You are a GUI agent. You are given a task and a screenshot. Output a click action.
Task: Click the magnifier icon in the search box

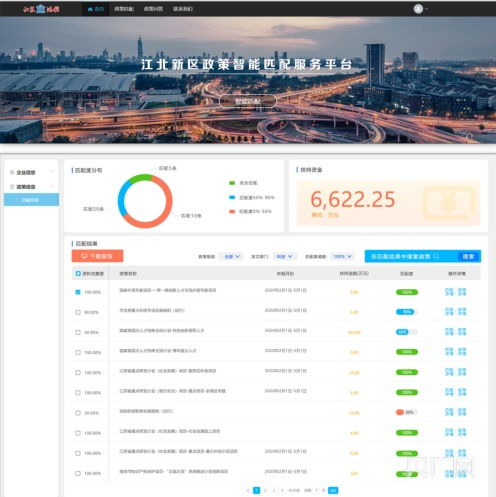[x=436, y=256]
